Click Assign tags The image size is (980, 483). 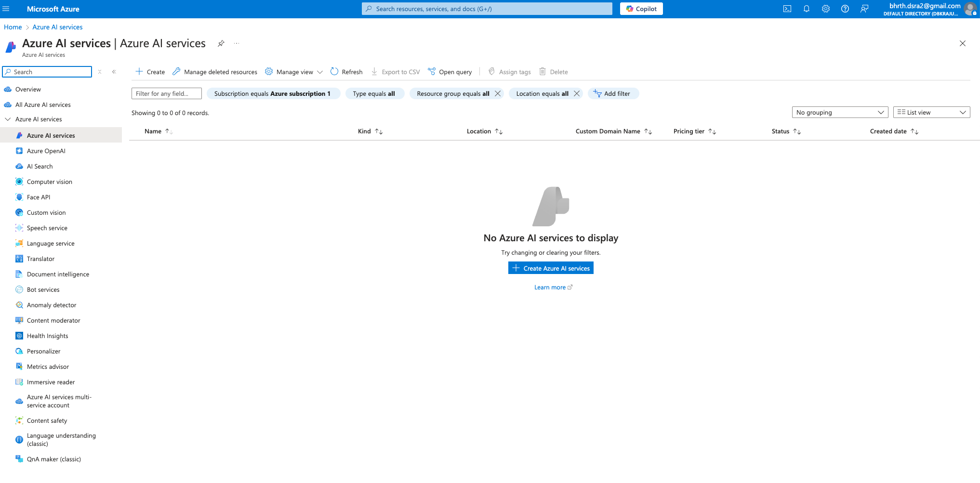click(x=509, y=72)
